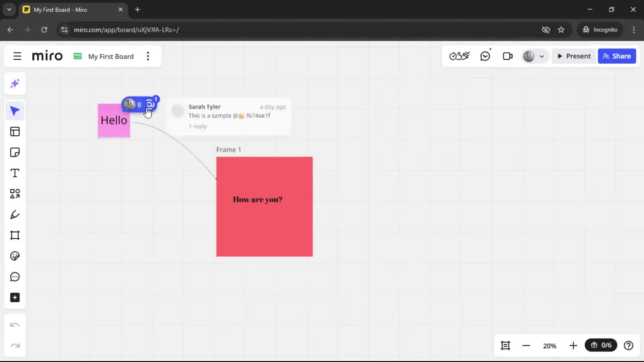This screenshot has width=644, height=362.
Task: Open board options three-dot menu
Action: 148,56
